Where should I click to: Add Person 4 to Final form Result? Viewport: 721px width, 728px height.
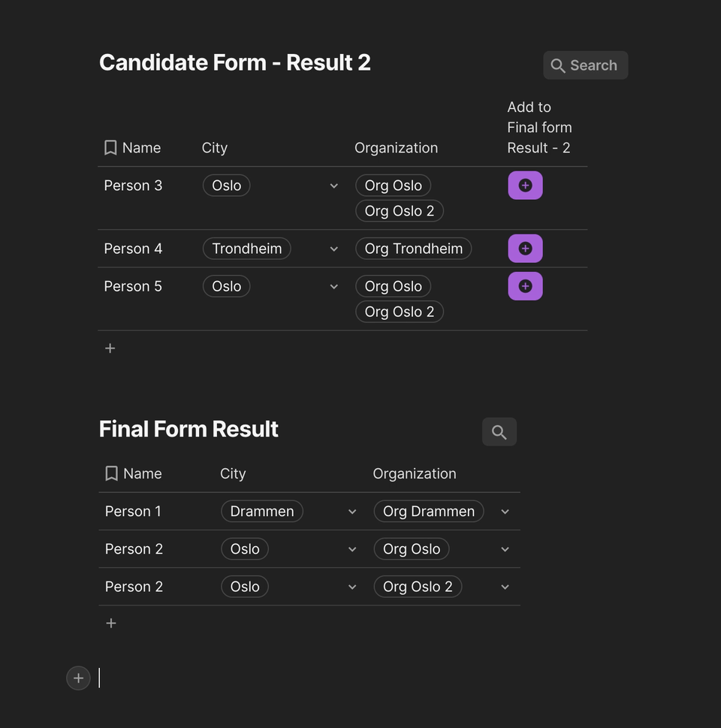[x=525, y=248]
